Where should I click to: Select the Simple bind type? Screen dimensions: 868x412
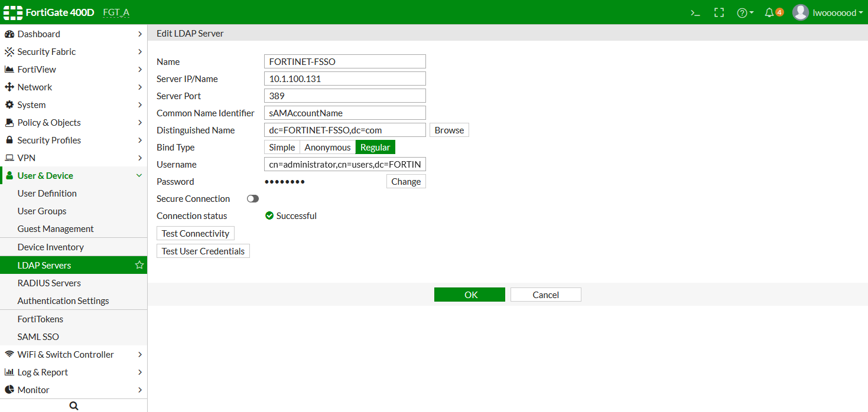282,147
